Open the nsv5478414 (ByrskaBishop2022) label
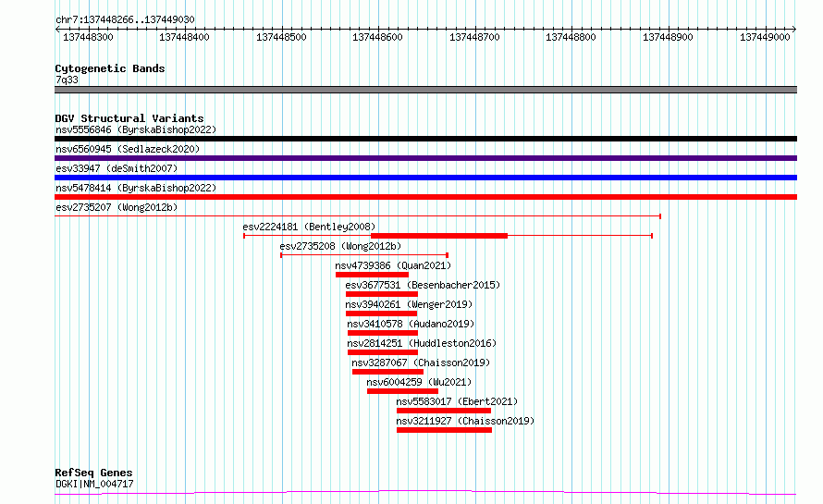 (x=136, y=188)
